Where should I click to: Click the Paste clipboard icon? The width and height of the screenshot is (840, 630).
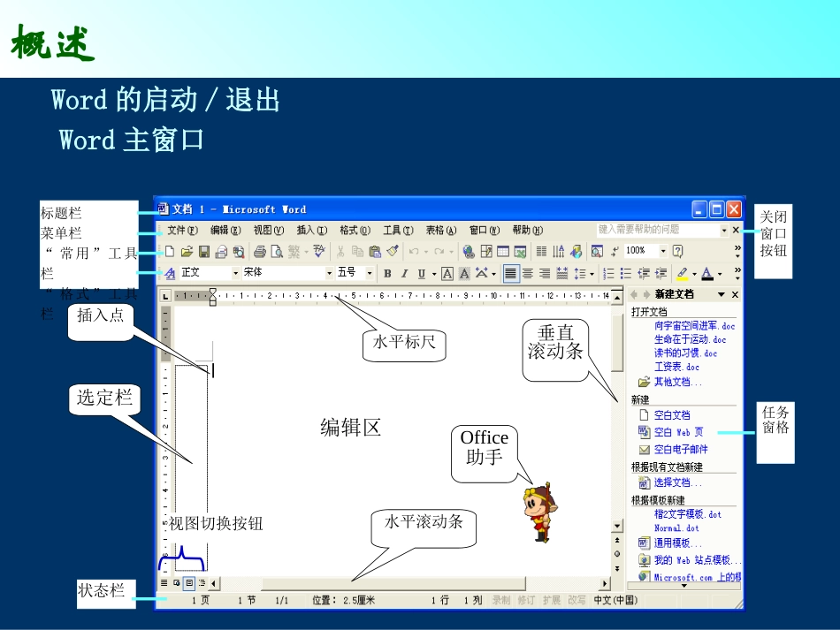pos(375,251)
